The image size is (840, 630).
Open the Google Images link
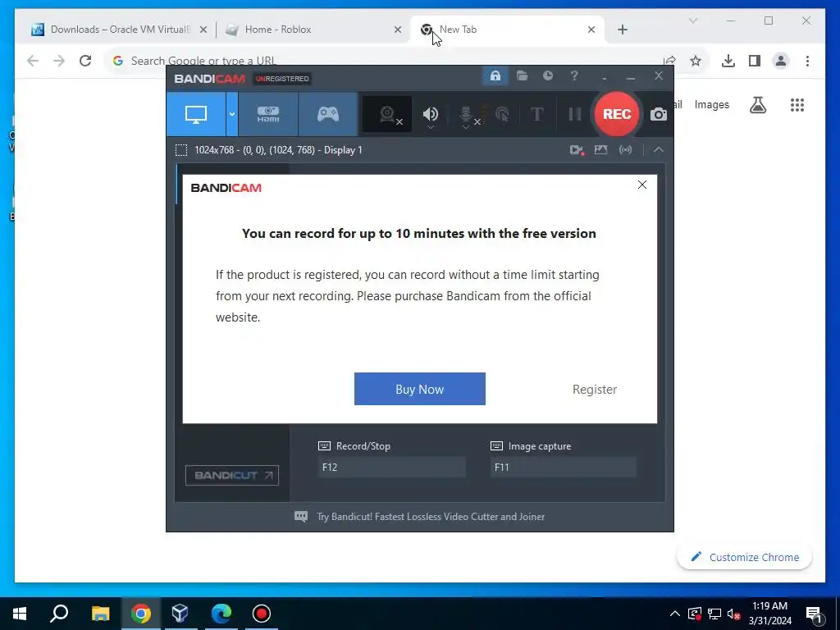(711, 104)
